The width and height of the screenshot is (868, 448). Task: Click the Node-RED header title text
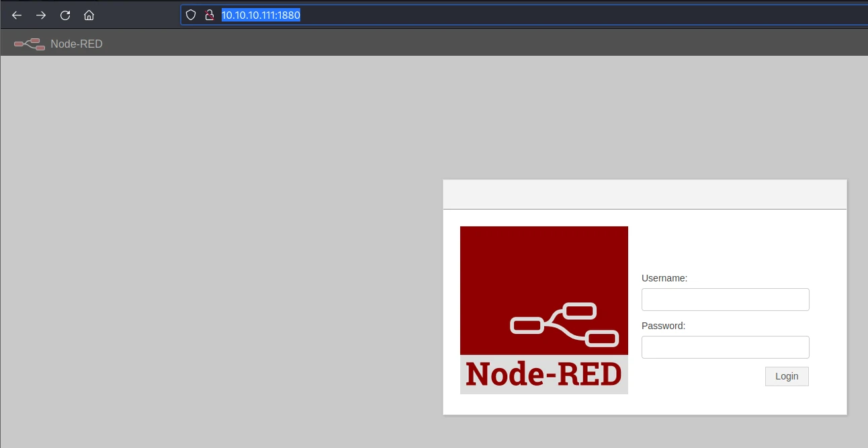coord(77,44)
